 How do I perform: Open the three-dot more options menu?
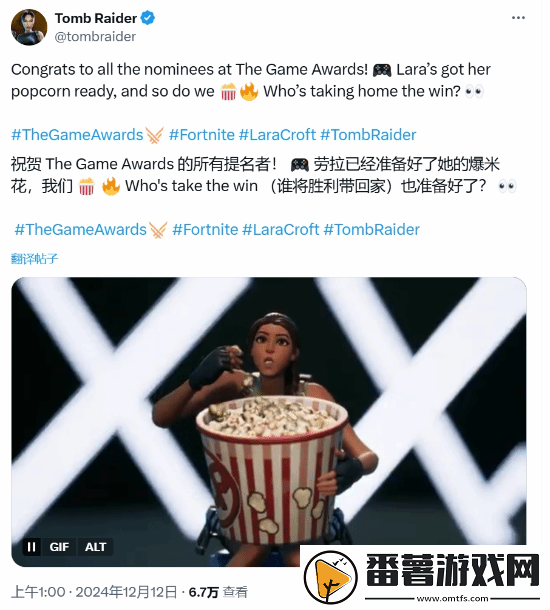[x=518, y=18]
